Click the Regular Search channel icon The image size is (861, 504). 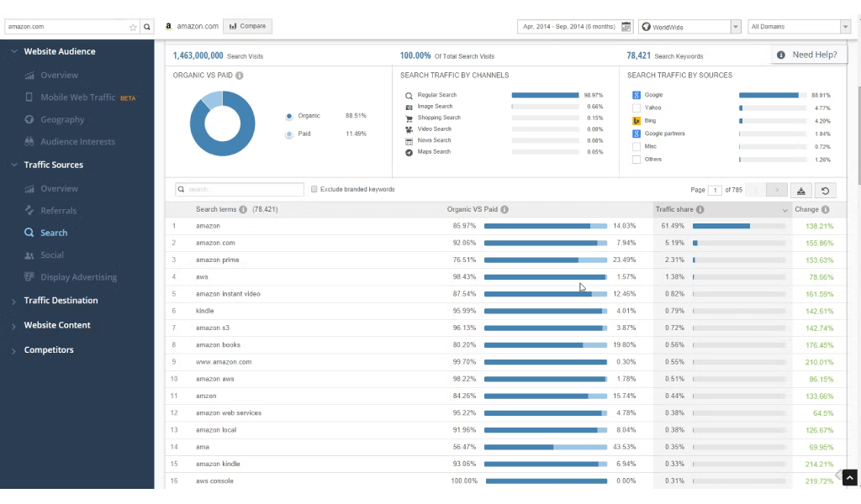click(409, 96)
